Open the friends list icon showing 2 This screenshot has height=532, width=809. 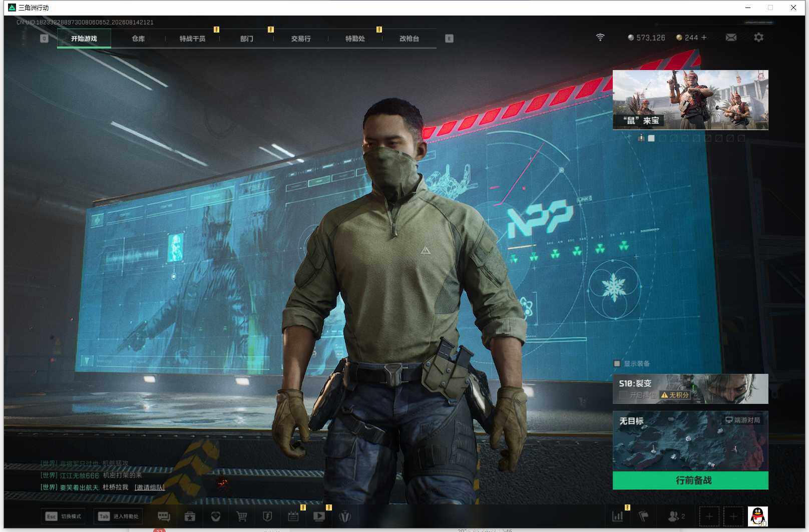tap(676, 516)
